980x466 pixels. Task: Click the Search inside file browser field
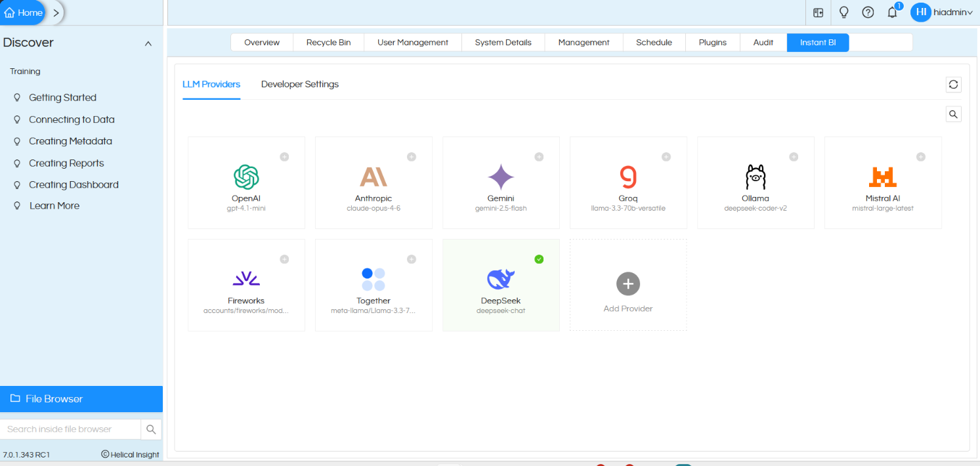click(70, 429)
